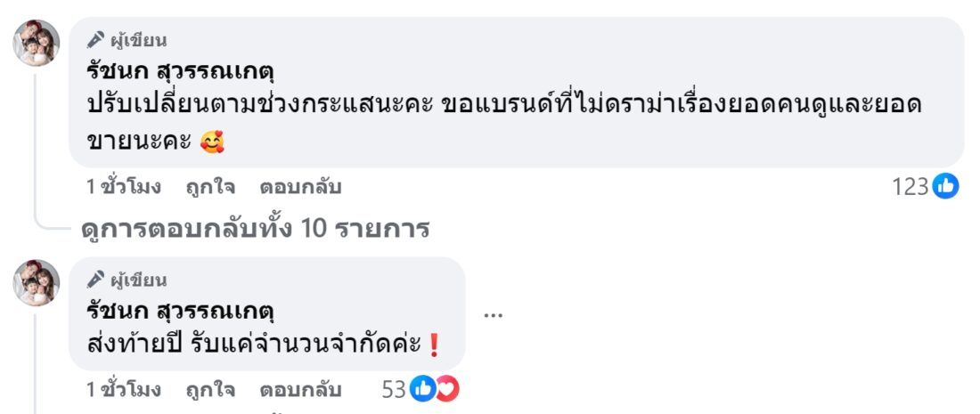This screenshot has width=980, height=414.
Task: Click the red heart reaction icon
Action: coord(445,388)
